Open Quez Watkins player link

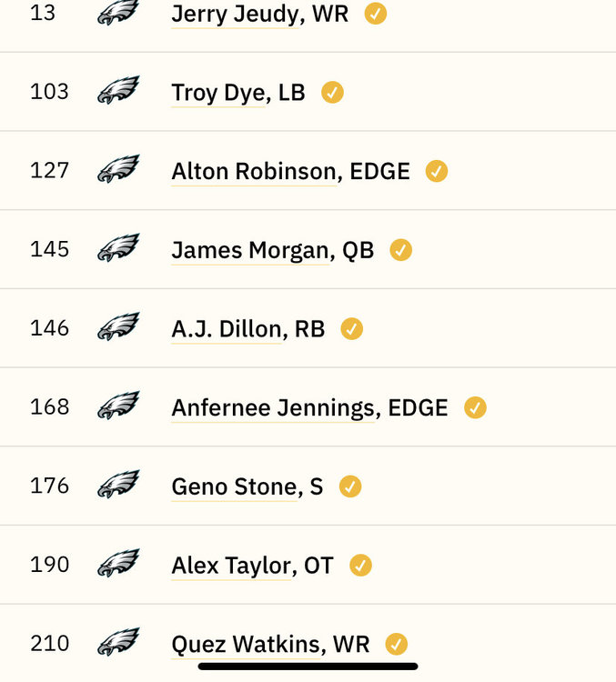246,645
